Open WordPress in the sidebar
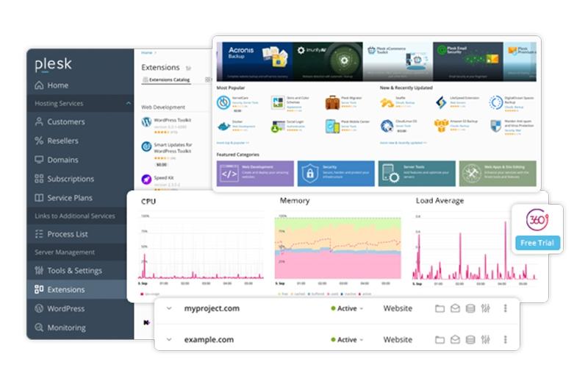Viewport: 588px width, 368px height. pos(60,308)
